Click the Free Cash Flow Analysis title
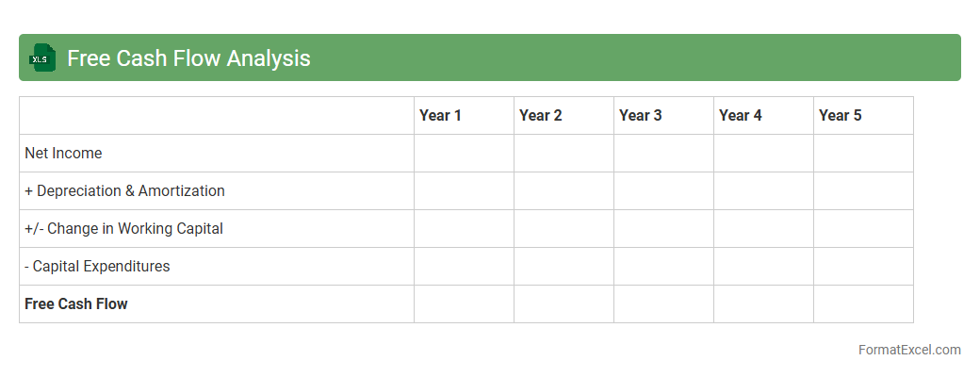This screenshot has height=377, width=980. coord(188,58)
